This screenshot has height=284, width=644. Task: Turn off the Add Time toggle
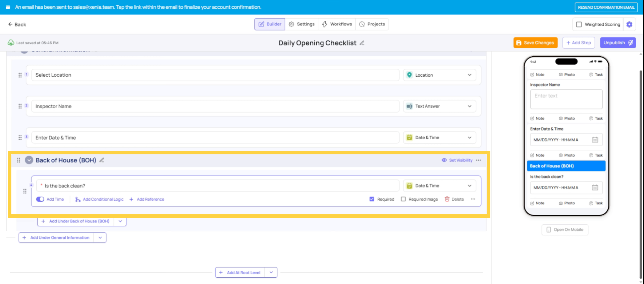tap(40, 199)
